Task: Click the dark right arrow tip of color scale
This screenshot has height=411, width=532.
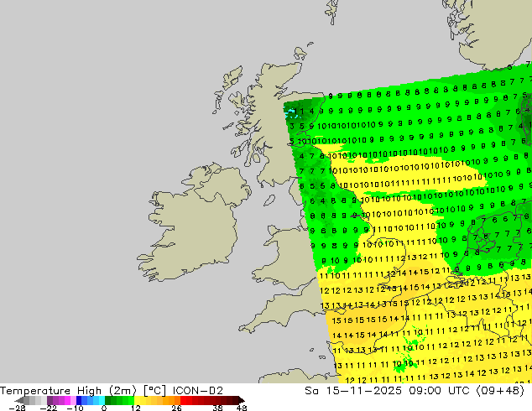Action: tap(242, 400)
